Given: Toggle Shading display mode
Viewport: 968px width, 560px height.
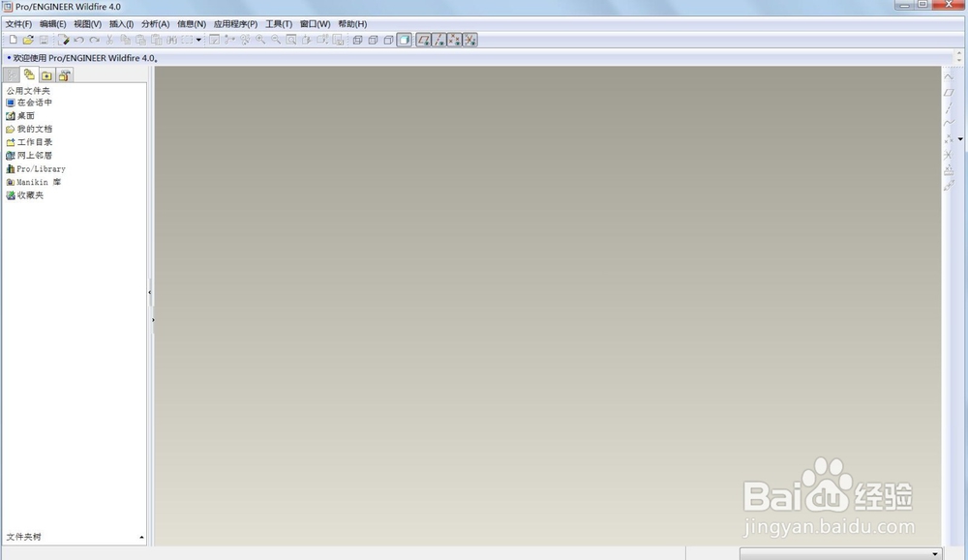Looking at the screenshot, I should pos(404,40).
